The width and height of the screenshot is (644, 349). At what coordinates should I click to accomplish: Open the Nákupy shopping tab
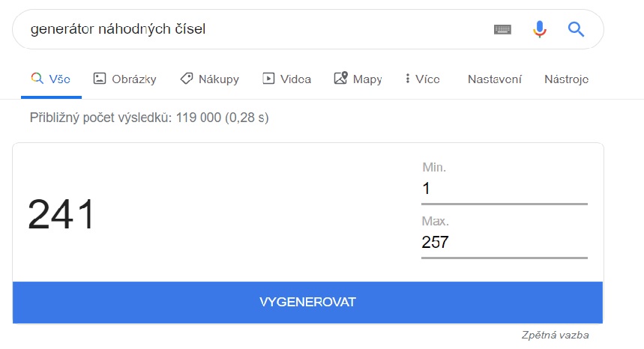click(209, 79)
